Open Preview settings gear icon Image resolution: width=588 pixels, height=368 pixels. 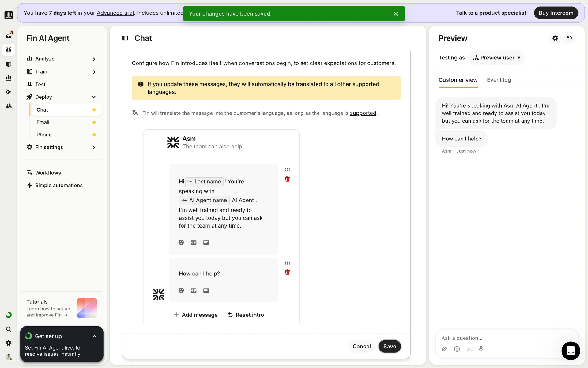point(555,38)
